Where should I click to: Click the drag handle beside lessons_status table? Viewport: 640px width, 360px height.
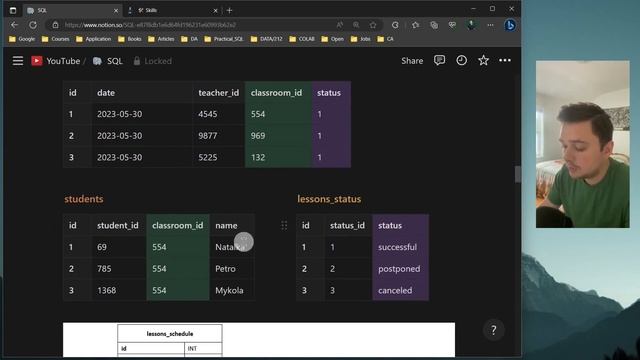(284, 225)
